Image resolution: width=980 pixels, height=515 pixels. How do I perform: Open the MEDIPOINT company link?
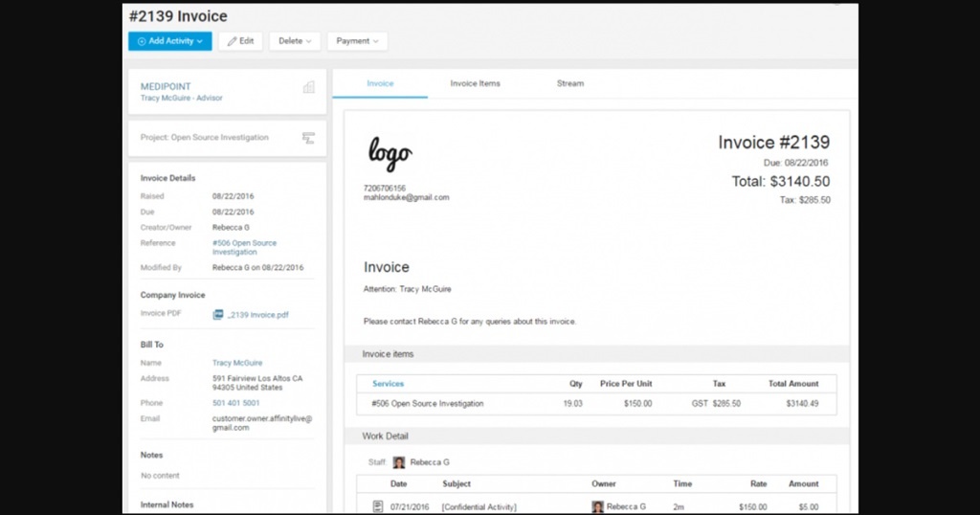click(x=166, y=86)
